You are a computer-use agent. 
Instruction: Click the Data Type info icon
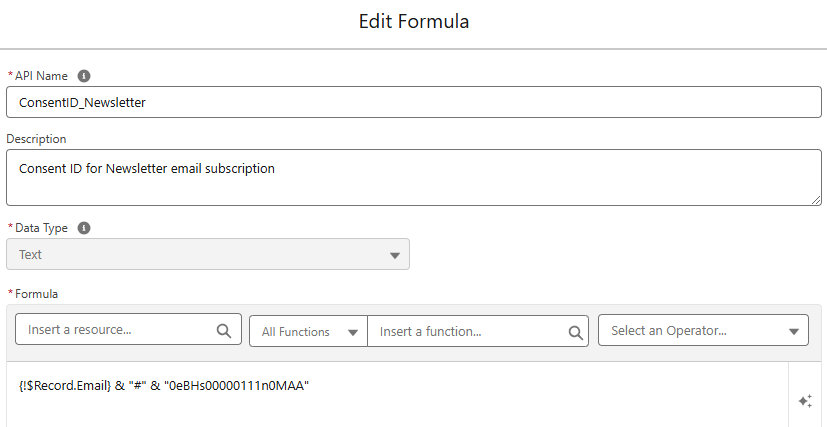[84, 228]
